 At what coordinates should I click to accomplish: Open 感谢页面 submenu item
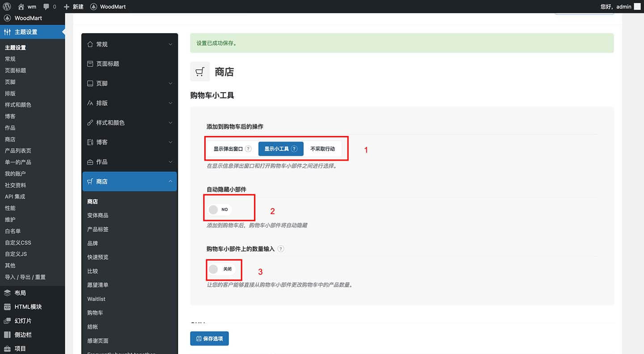pos(97,341)
